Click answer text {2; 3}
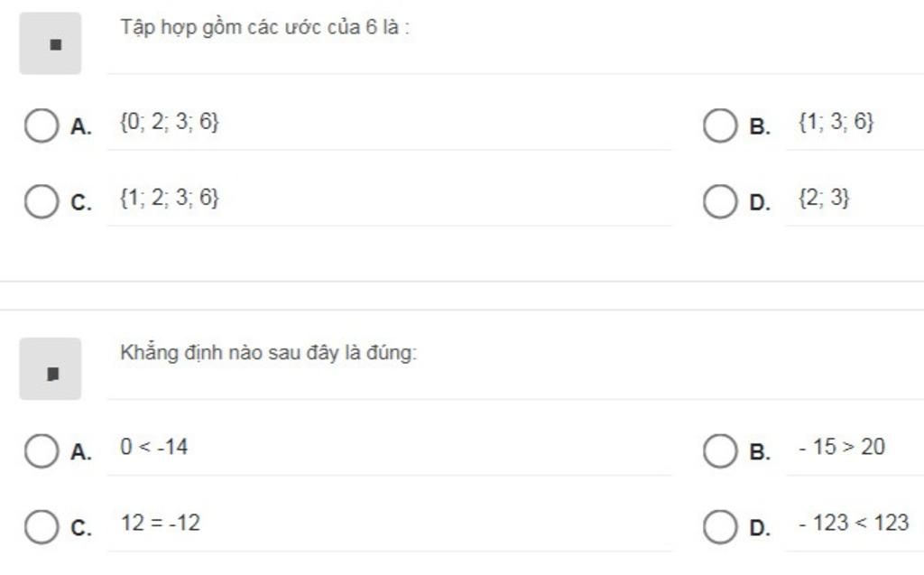The image size is (924, 575). (x=824, y=198)
